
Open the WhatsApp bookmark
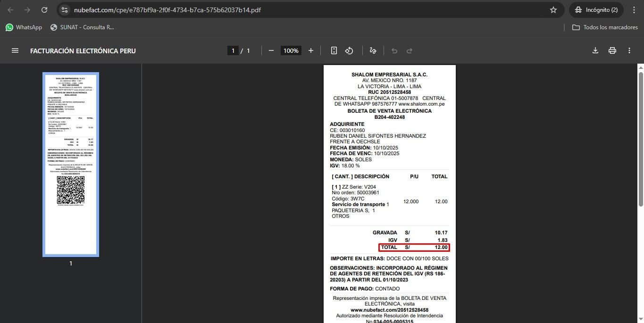click(24, 27)
